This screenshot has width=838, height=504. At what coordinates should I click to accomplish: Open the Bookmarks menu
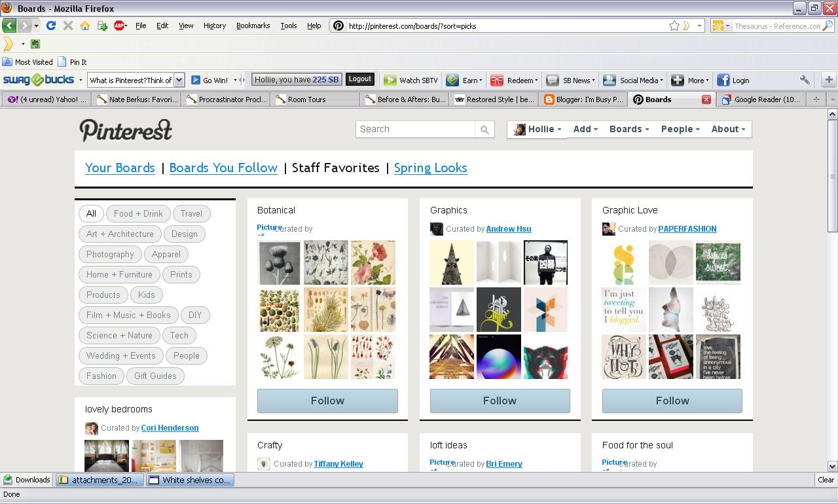(253, 26)
